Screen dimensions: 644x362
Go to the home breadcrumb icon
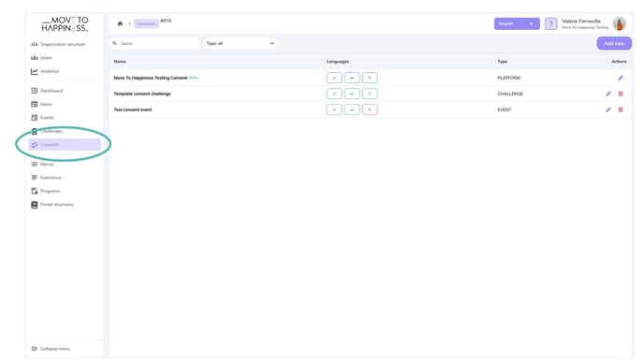click(x=120, y=23)
